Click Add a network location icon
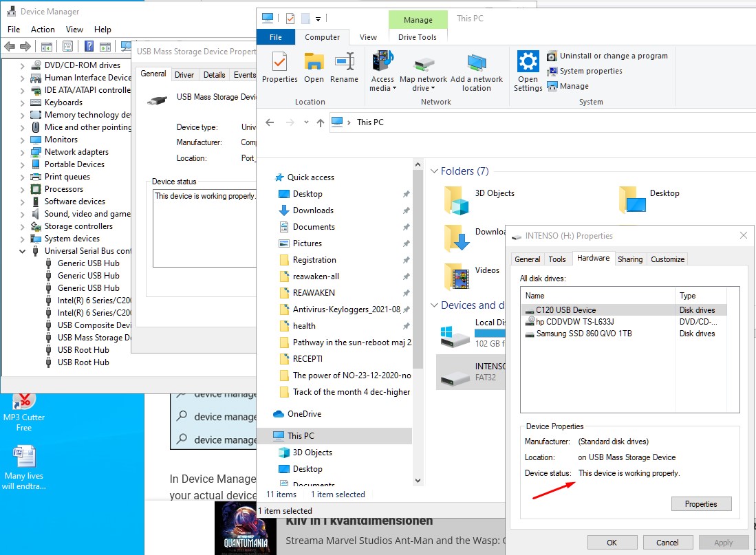The height and width of the screenshot is (555, 756). coord(476,72)
